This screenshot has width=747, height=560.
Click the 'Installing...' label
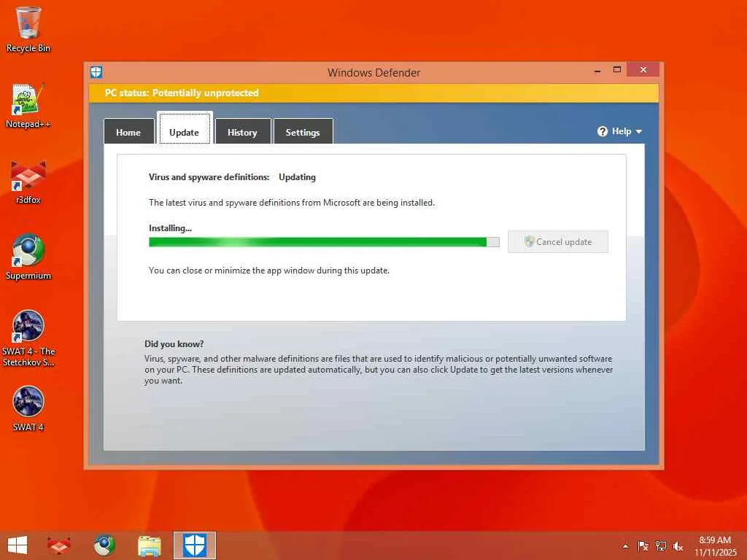tap(170, 228)
